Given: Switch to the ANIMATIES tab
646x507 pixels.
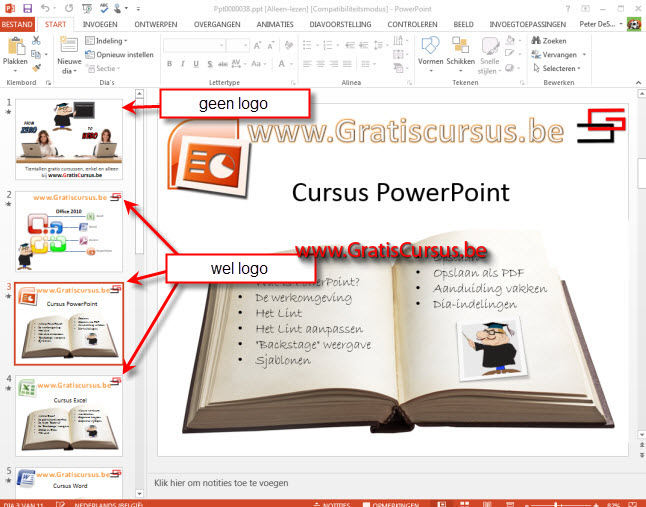Looking at the screenshot, I should pyautogui.click(x=275, y=24).
